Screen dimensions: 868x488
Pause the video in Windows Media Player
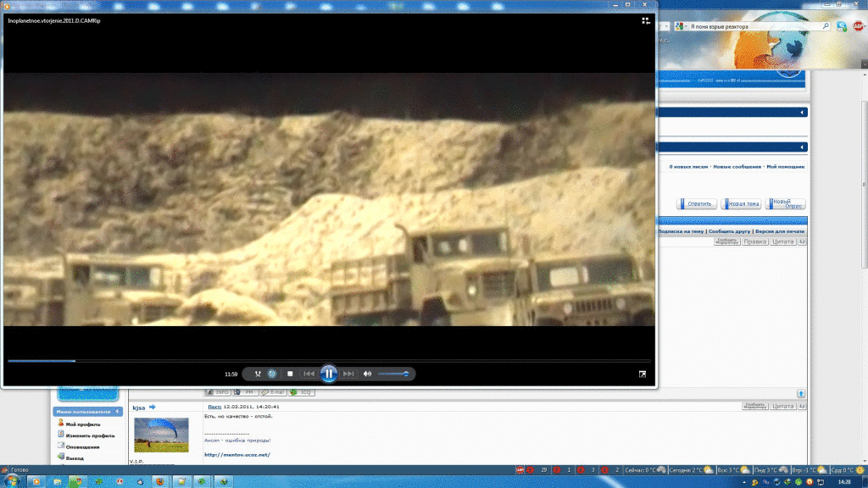(328, 374)
